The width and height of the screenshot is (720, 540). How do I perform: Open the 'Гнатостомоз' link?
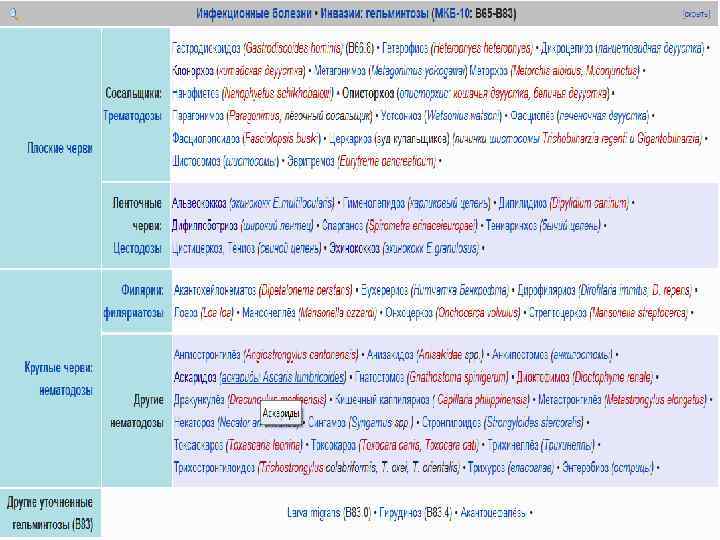tap(380, 377)
